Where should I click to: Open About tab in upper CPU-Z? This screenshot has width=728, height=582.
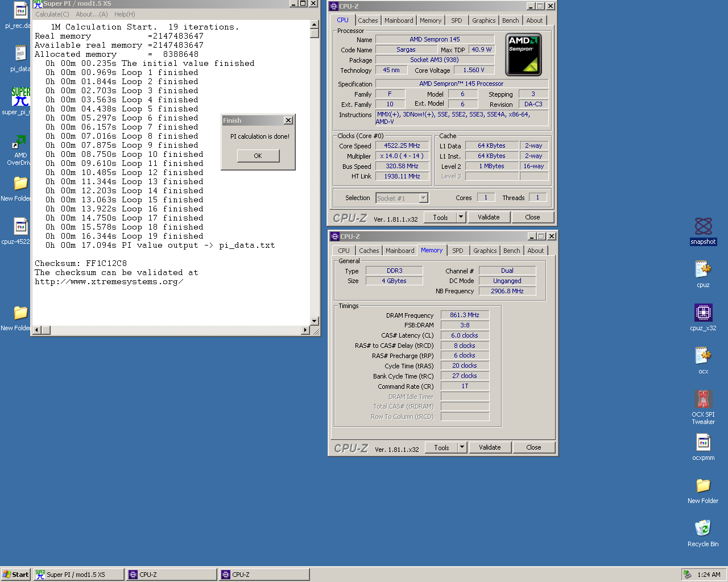pyautogui.click(x=535, y=20)
